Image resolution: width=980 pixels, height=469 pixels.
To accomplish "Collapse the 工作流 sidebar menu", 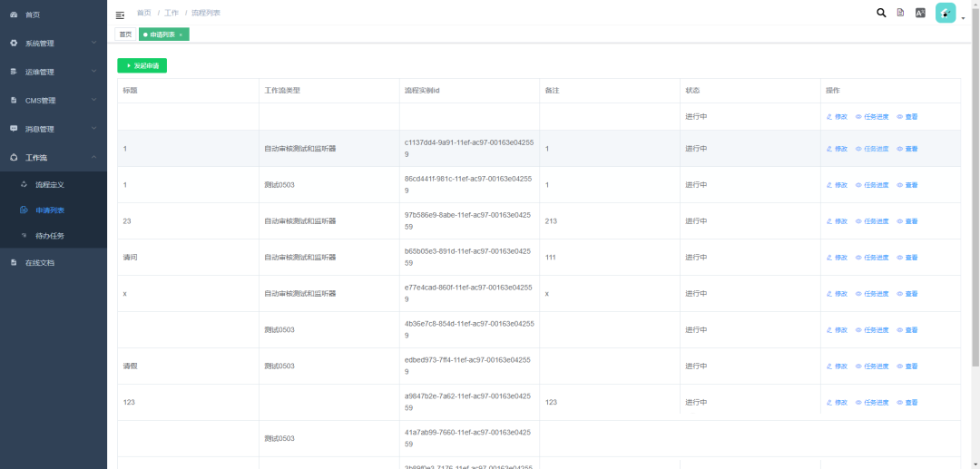I will pos(53,157).
